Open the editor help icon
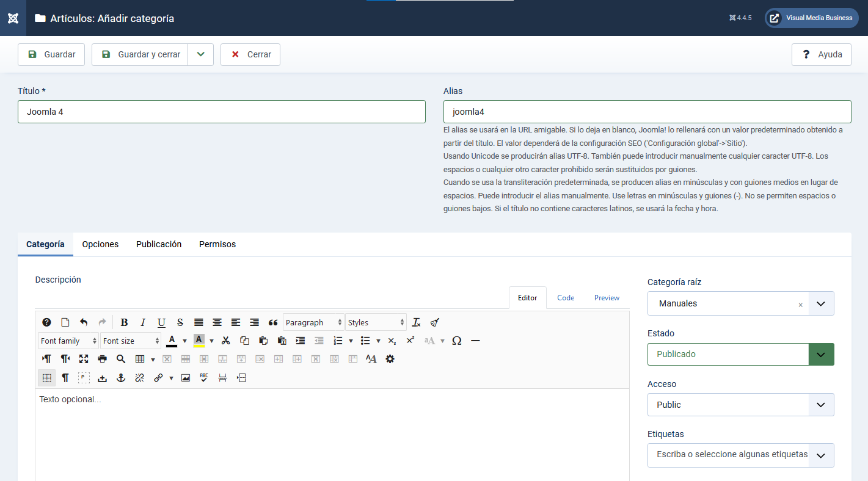Image resolution: width=868 pixels, height=481 pixels. click(46, 322)
